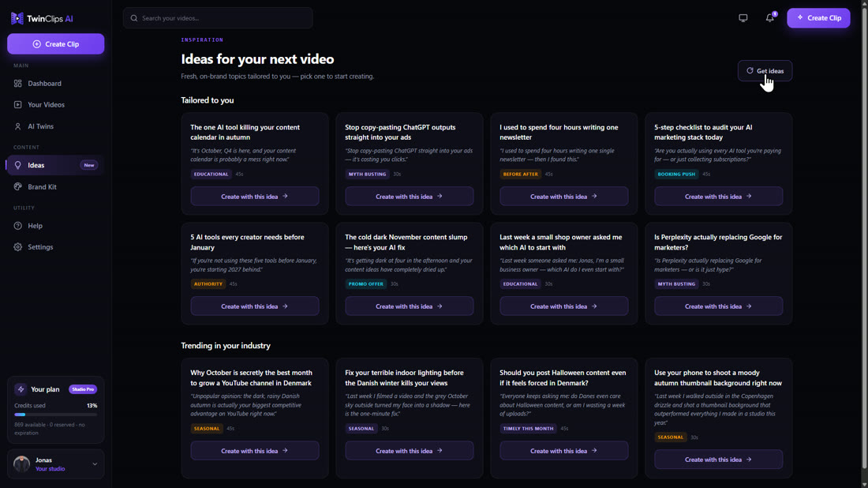Click the EDUCATIONAL tag on the content calendar card
Image resolution: width=868 pixels, height=488 pixels.
point(211,174)
